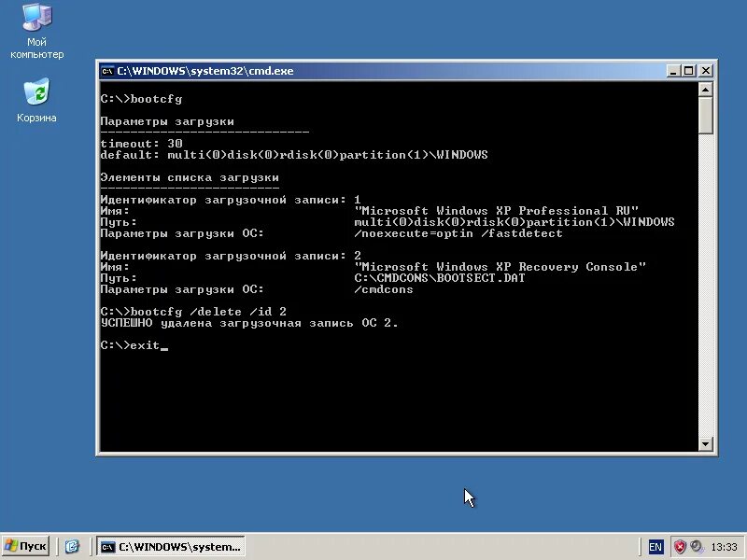747x560 pixels.
Task: Click the 'Элементы списка загрузки' heading
Action: [190, 177]
